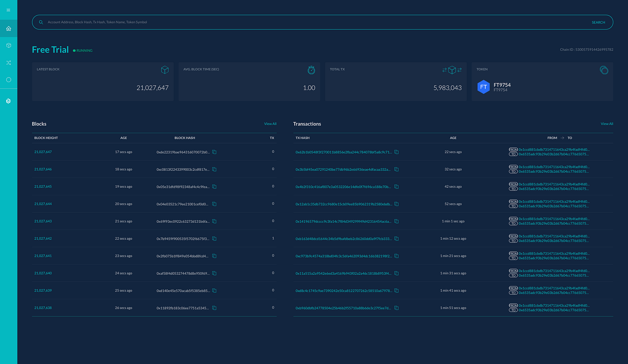Viewport: 628px width, 364px height.
Task: Open block 21,027,640
Action: (43, 273)
